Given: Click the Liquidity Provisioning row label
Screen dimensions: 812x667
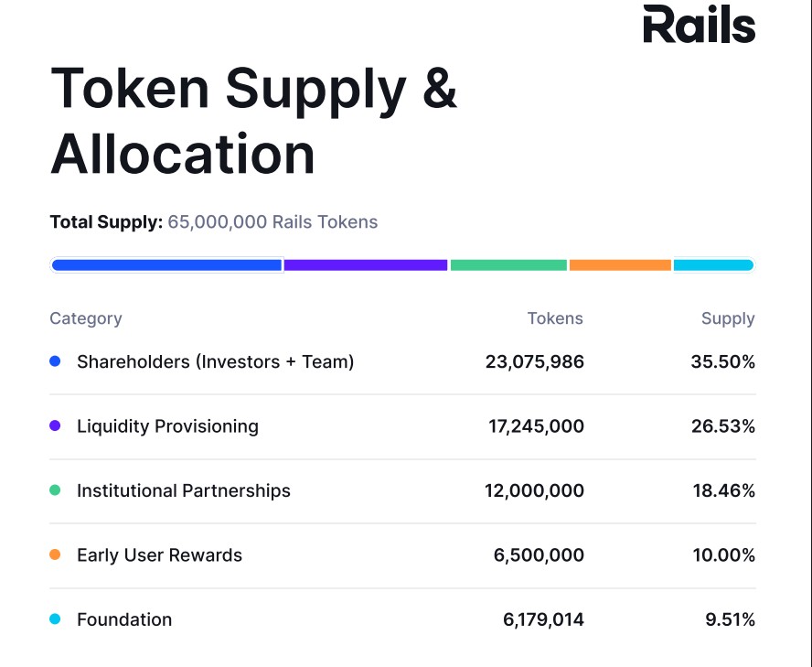Looking at the screenshot, I should (x=167, y=426).
